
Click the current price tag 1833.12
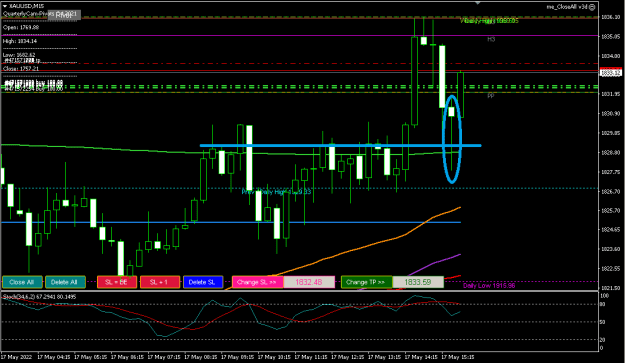[x=611, y=73]
